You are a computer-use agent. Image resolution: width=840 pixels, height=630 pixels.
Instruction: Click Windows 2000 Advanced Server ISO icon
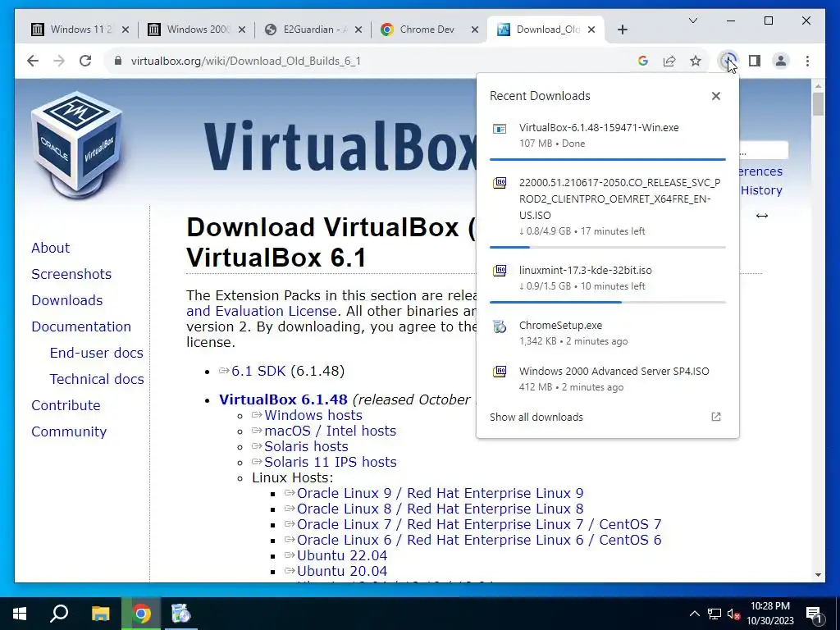[x=500, y=372]
